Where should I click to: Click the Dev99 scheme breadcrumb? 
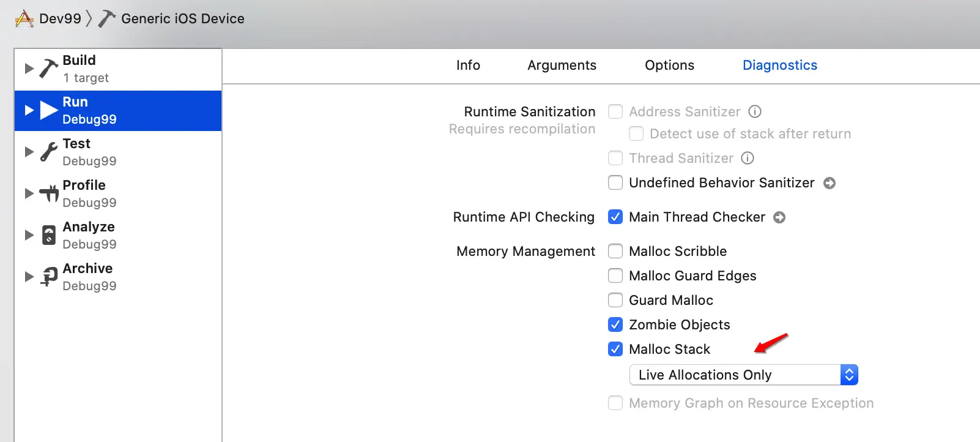[59, 18]
